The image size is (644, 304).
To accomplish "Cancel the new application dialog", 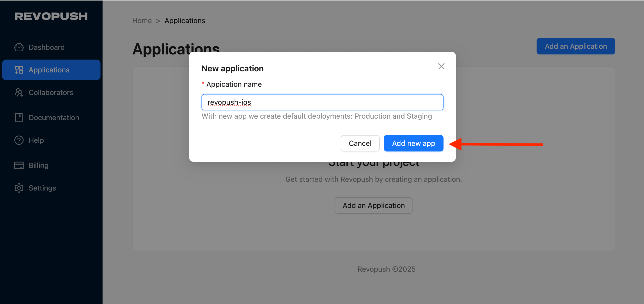I will click(360, 143).
